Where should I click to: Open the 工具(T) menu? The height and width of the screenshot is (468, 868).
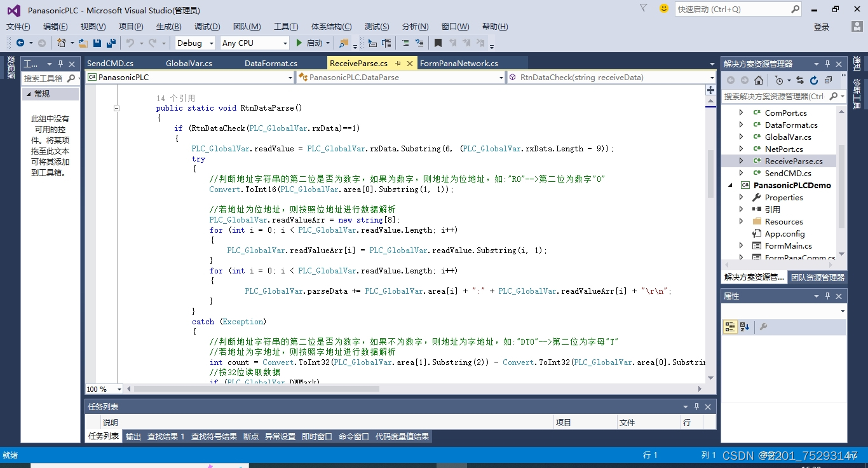(286, 26)
